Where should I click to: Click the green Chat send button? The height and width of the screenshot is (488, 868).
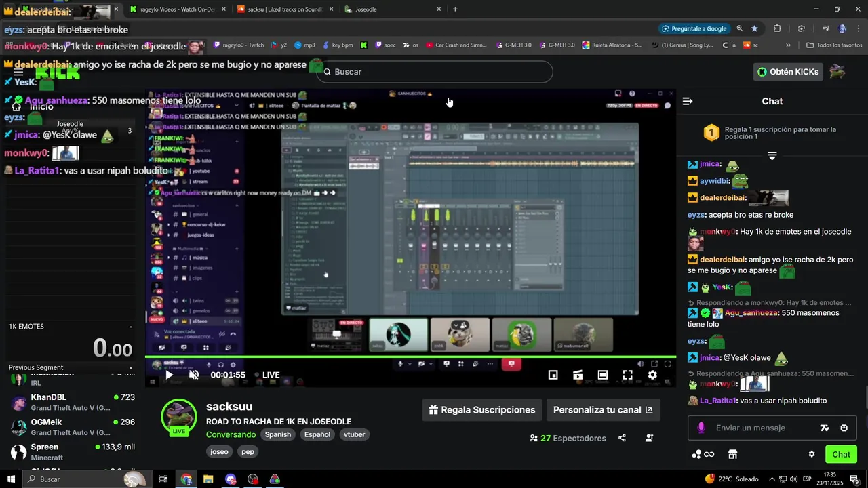point(841,454)
